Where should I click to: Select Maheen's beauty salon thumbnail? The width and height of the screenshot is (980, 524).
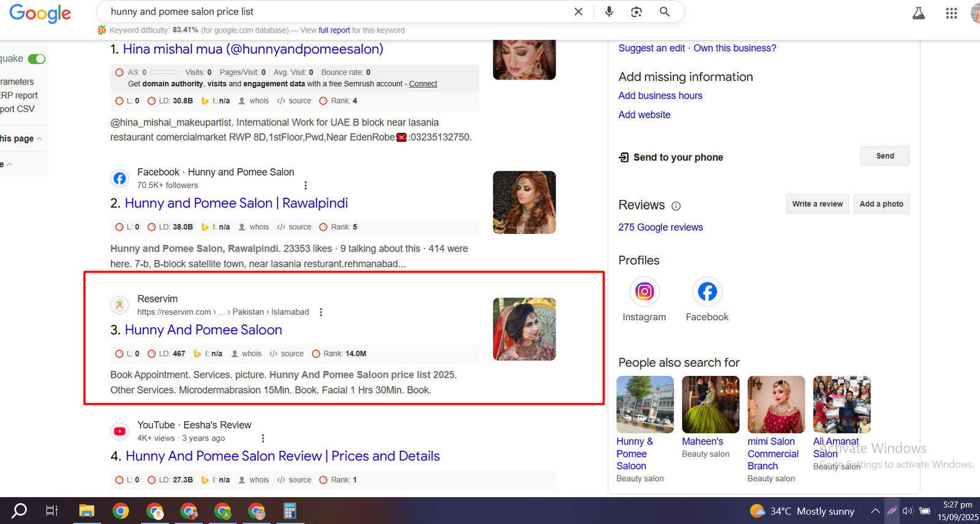click(x=710, y=405)
